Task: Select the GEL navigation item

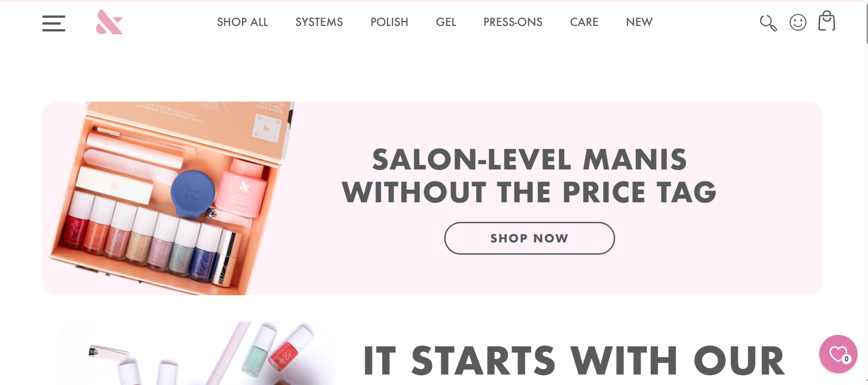Action: (x=446, y=22)
